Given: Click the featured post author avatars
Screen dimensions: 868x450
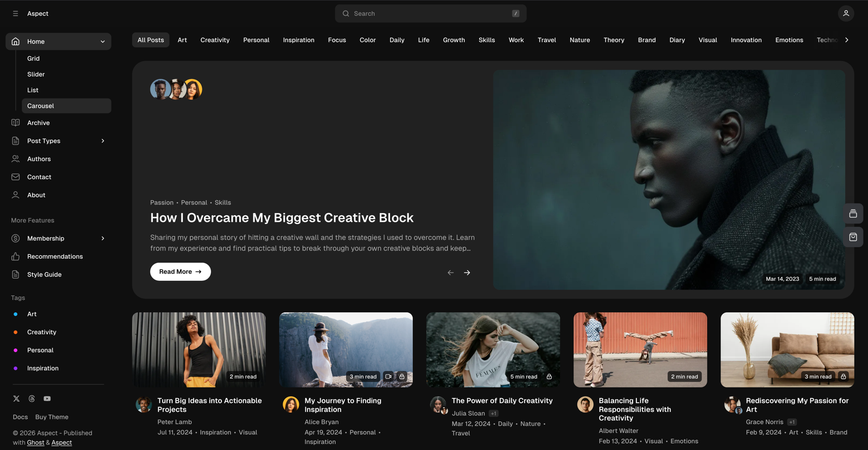Looking at the screenshot, I should tap(176, 89).
